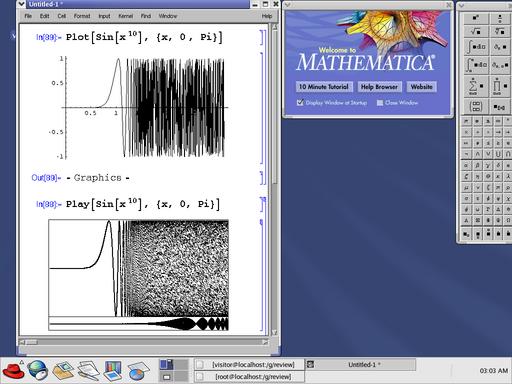This screenshot has height=384, width=512.
Task: Launch the 10 Minute Tutorial
Action: click(324, 87)
